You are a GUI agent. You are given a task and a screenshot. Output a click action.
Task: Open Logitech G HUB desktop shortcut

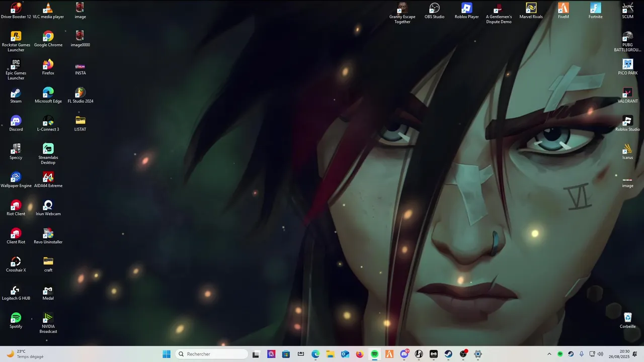(x=16, y=292)
